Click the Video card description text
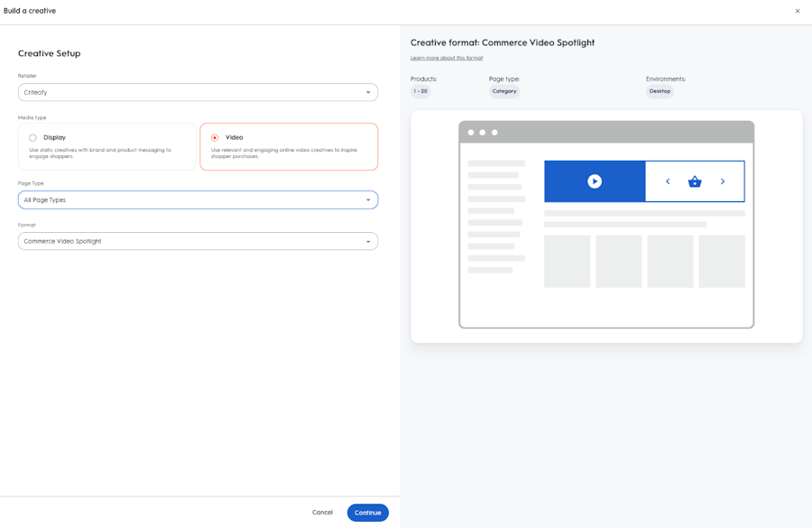This screenshot has height=528, width=812. (x=284, y=153)
